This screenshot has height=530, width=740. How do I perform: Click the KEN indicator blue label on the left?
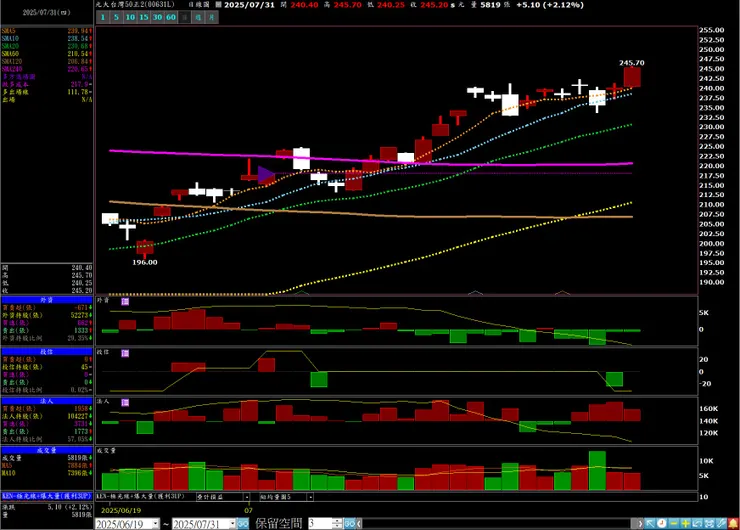pos(47,496)
